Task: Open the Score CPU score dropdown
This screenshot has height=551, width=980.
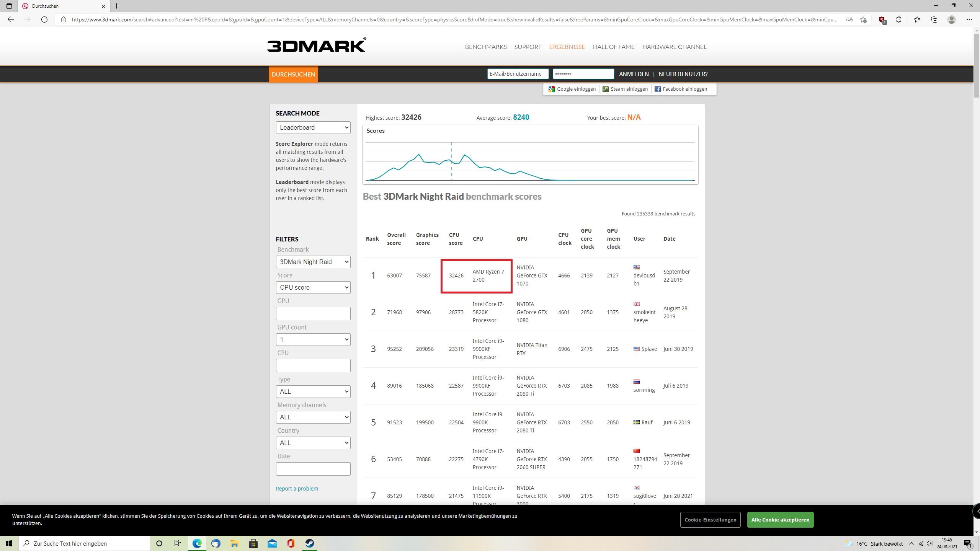Action: click(313, 288)
